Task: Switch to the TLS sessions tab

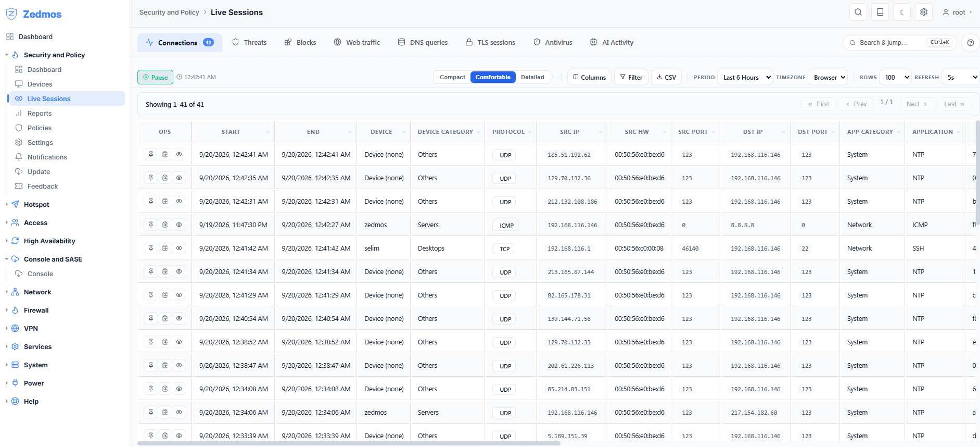Action: click(x=490, y=42)
